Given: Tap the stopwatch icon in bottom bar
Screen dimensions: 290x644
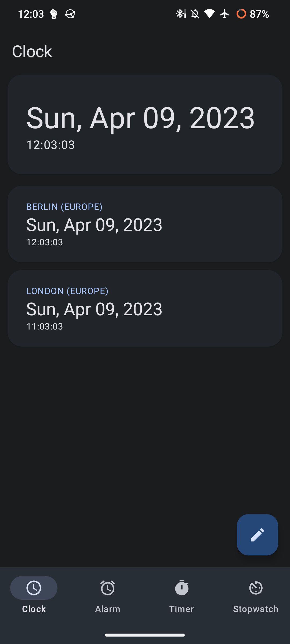Looking at the screenshot, I should (256, 588).
